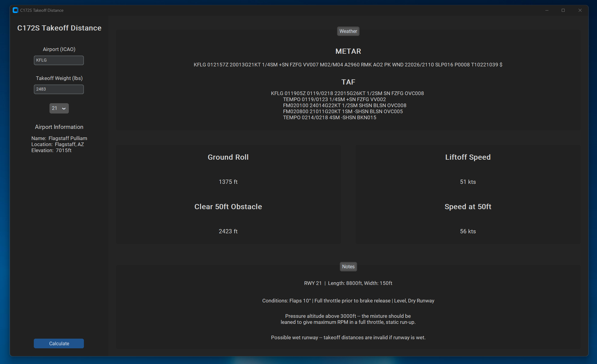Click the Clear 50ft Obstacle distance value
The width and height of the screenshot is (597, 364).
(228, 231)
